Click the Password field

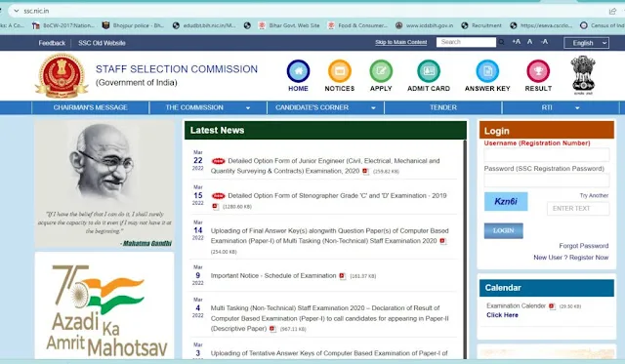[x=547, y=180]
